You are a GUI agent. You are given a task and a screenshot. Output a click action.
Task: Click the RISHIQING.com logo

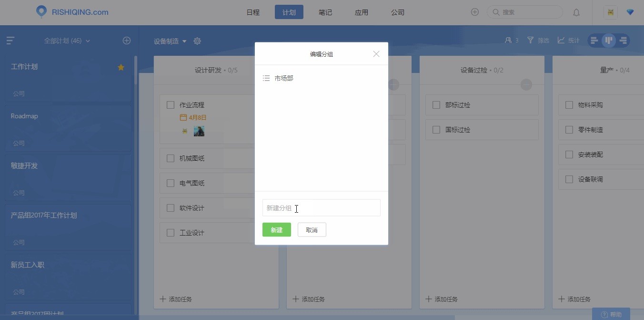pos(72,12)
